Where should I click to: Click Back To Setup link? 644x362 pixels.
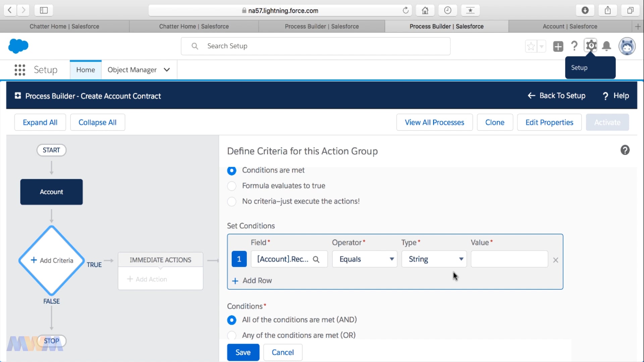556,96
